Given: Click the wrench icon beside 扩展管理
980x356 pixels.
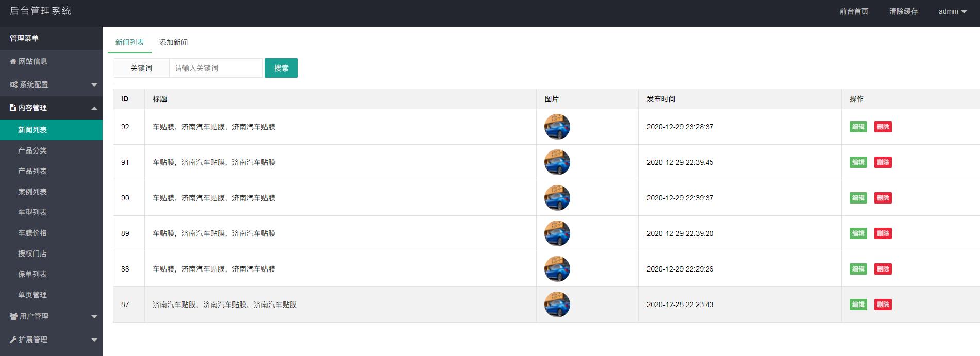Looking at the screenshot, I should 13,340.
